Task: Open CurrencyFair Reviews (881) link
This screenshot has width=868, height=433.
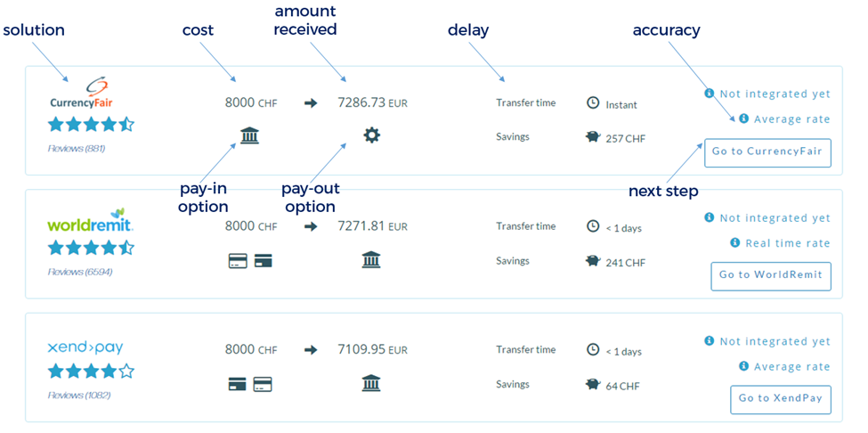Action: point(77,148)
